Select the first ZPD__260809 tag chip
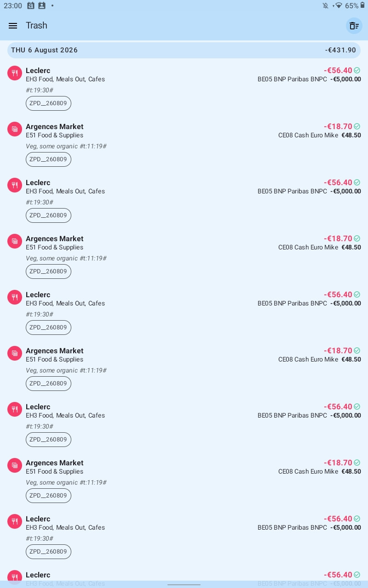Screen dimensions: 368x588 tap(48, 103)
